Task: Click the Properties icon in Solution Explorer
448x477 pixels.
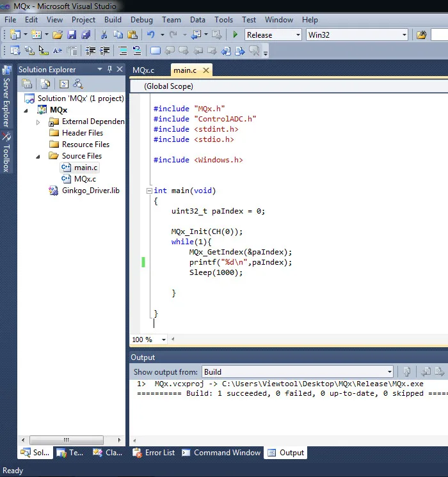Action: tap(27, 84)
